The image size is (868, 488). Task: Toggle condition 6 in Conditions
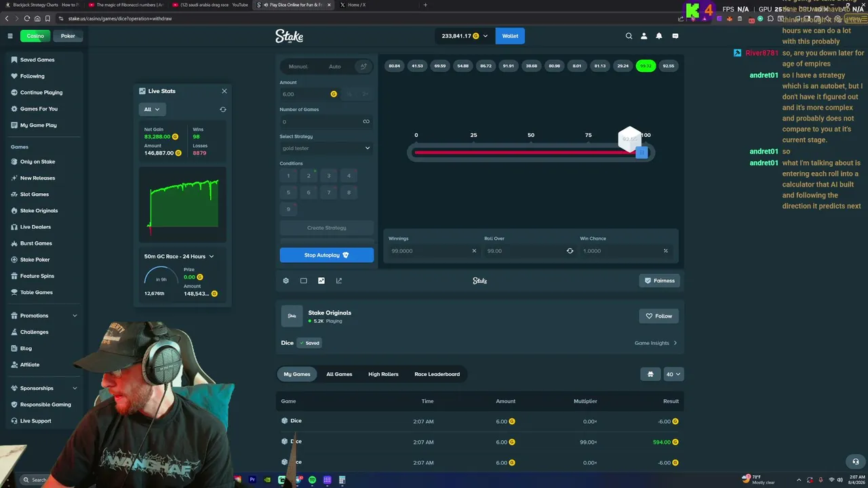tap(309, 192)
